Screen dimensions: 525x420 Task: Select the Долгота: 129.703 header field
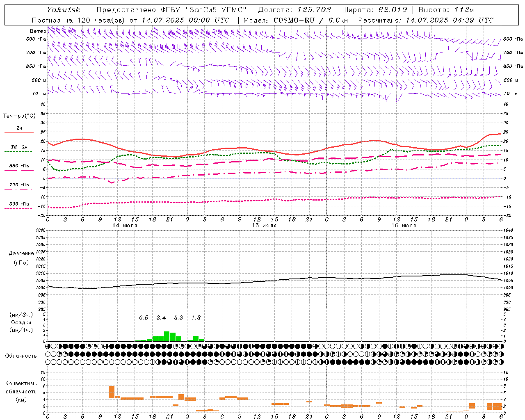[294, 9]
